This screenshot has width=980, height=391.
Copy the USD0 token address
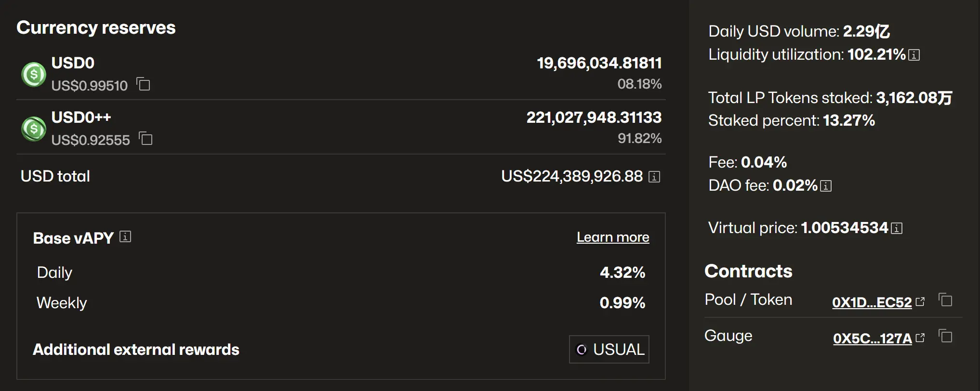[x=144, y=84]
